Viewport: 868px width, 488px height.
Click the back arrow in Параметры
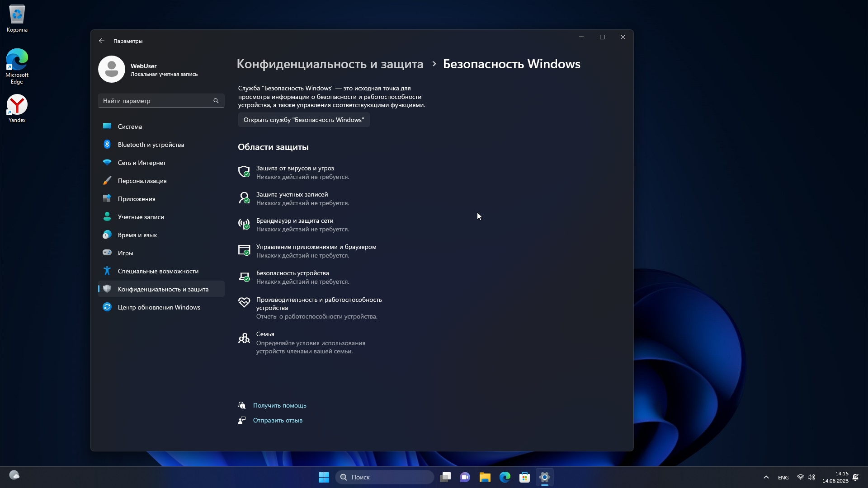(x=102, y=41)
